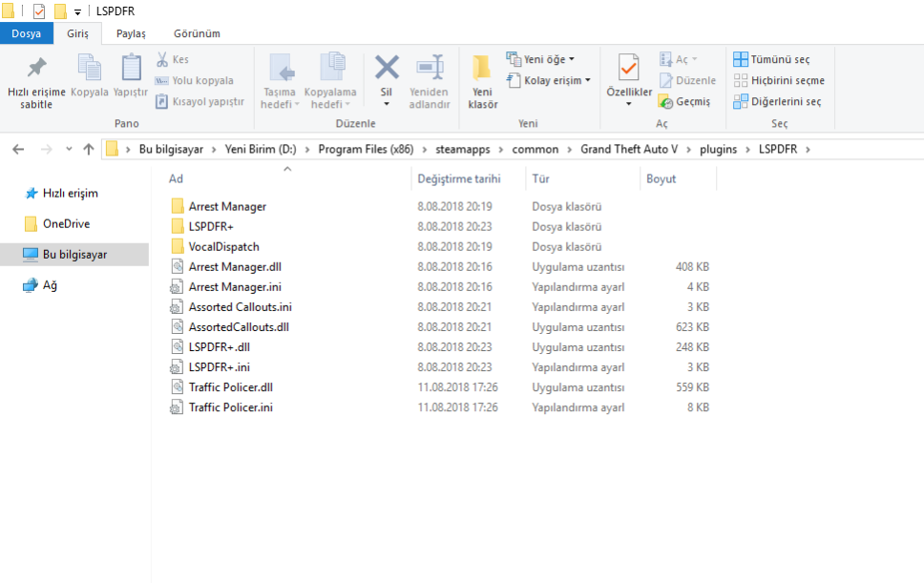The image size is (924, 583).
Task: Invert selection with Diğerlerini seç
Action: click(x=777, y=102)
